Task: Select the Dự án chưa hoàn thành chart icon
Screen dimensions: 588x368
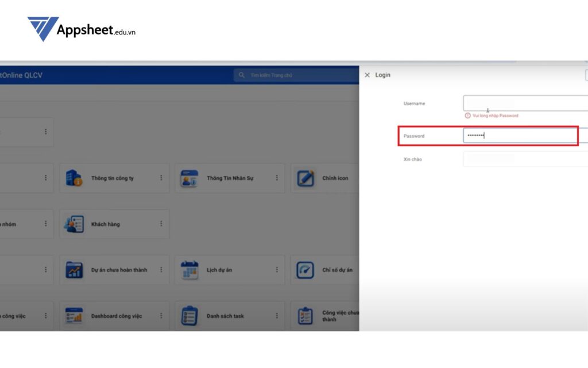Action: (74, 270)
